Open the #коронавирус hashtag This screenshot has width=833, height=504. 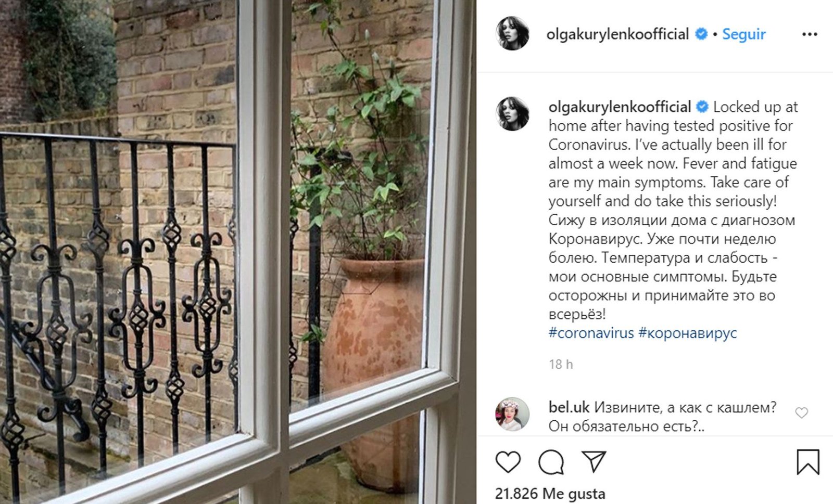click(x=688, y=333)
